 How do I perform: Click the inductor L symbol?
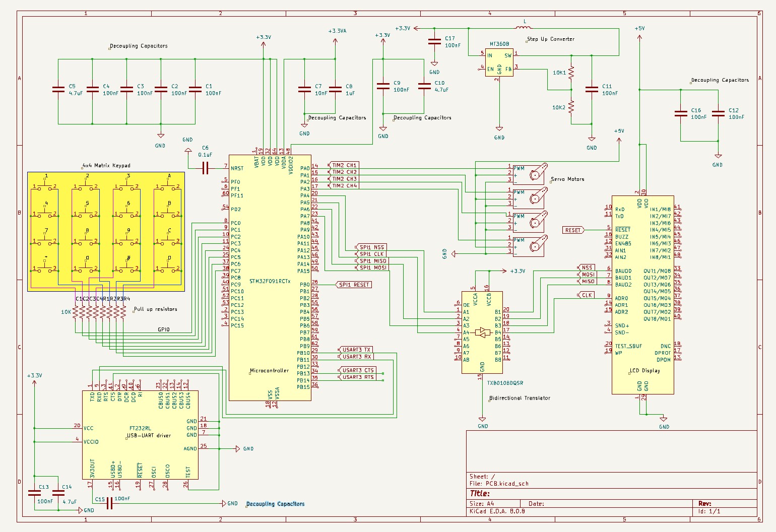pos(523,27)
